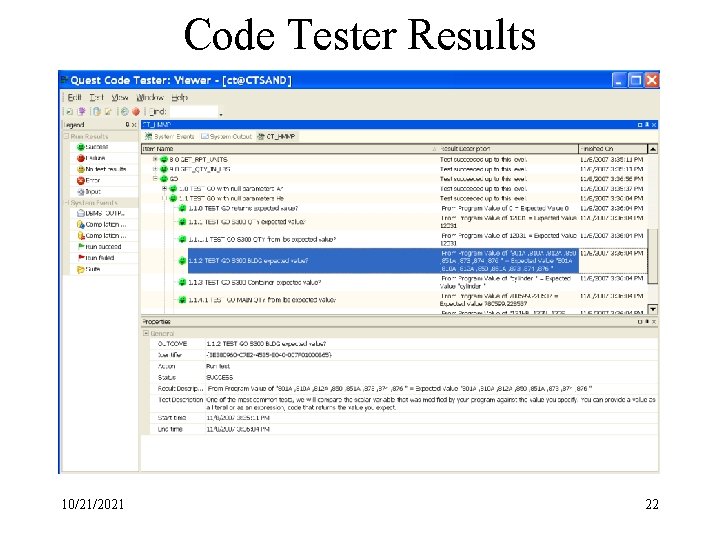The height and width of the screenshot is (540, 720).
Task: Open the Help menu
Action: pyautogui.click(x=180, y=97)
